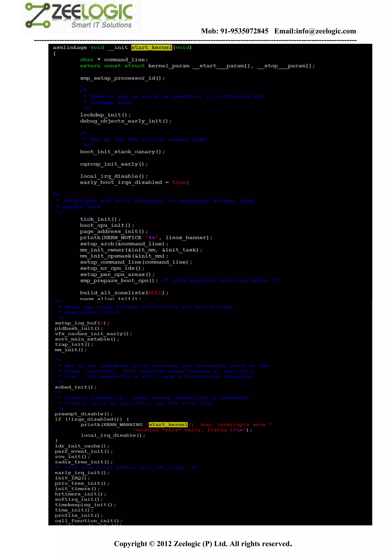Click the lockdep_init() call

[105, 115]
